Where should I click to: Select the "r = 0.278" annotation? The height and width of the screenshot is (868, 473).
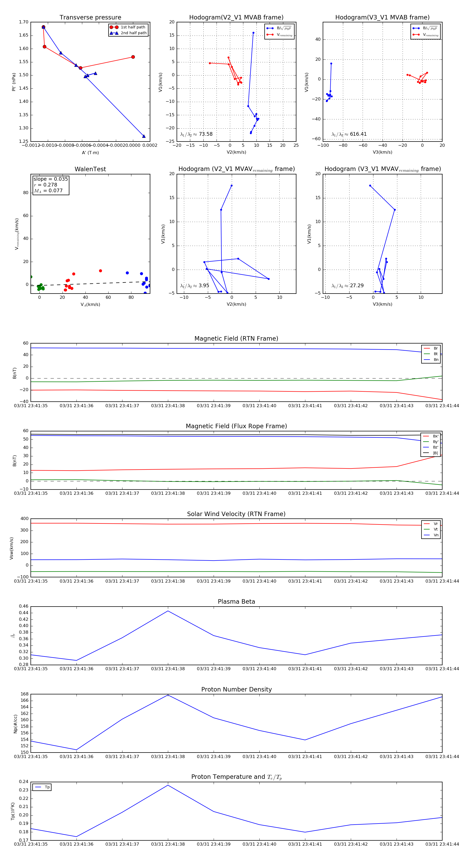coord(45,185)
